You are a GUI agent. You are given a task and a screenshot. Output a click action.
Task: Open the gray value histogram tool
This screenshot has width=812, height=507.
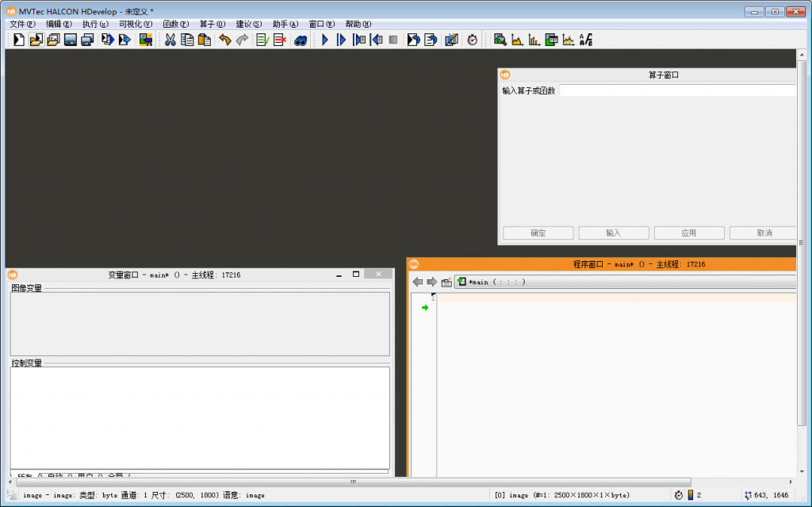coord(517,40)
